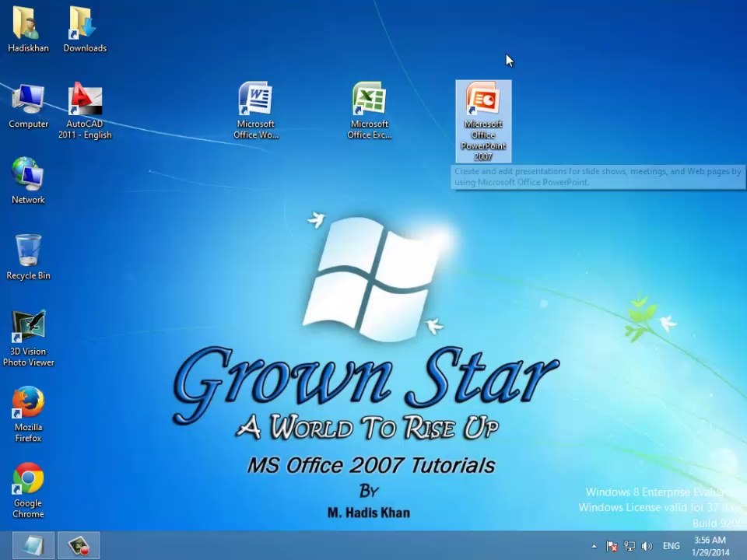747x560 pixels.
Task: Click the 'Microsoft Office Wo...' label text
Action: pyautogui.click(x=256, y=130)
